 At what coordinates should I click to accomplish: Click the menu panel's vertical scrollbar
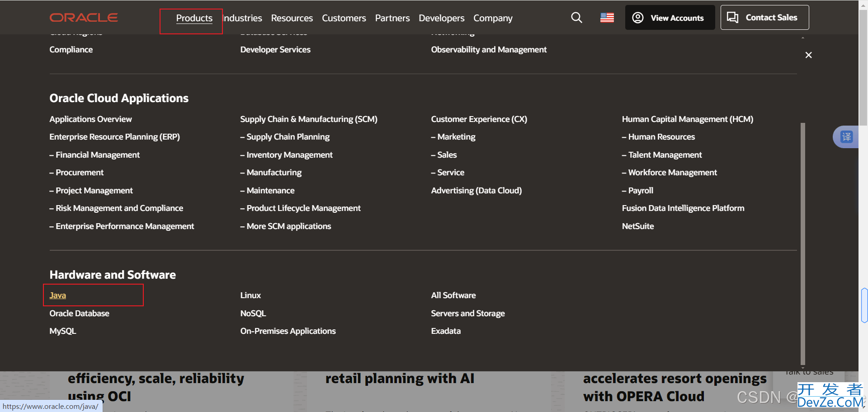pyautogui.click(x=803, y=243)
